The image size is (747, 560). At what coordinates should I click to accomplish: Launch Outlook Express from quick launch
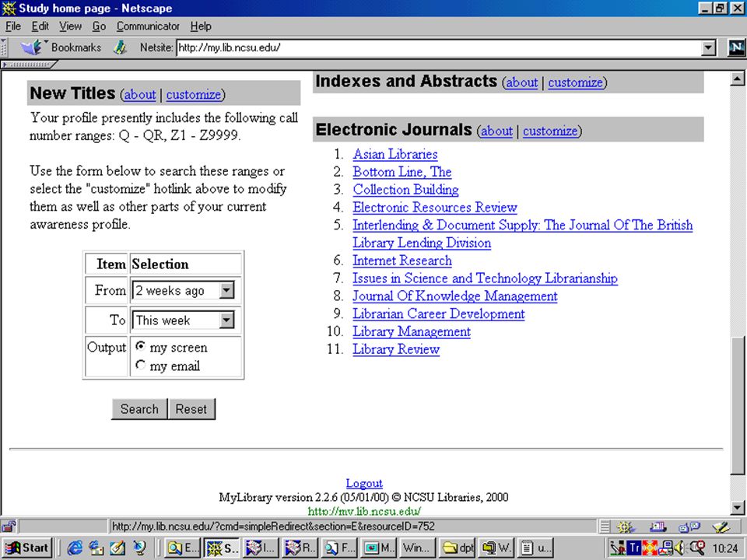pos(96,548)
